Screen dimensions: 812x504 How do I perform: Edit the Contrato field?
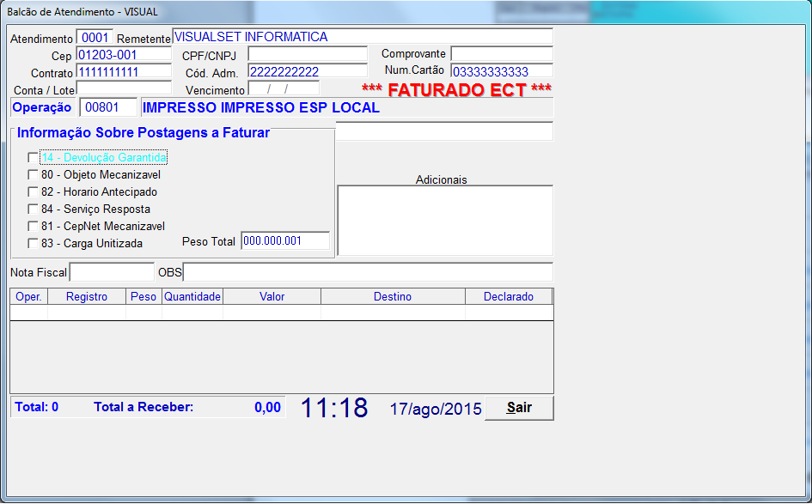pos(123,71)
